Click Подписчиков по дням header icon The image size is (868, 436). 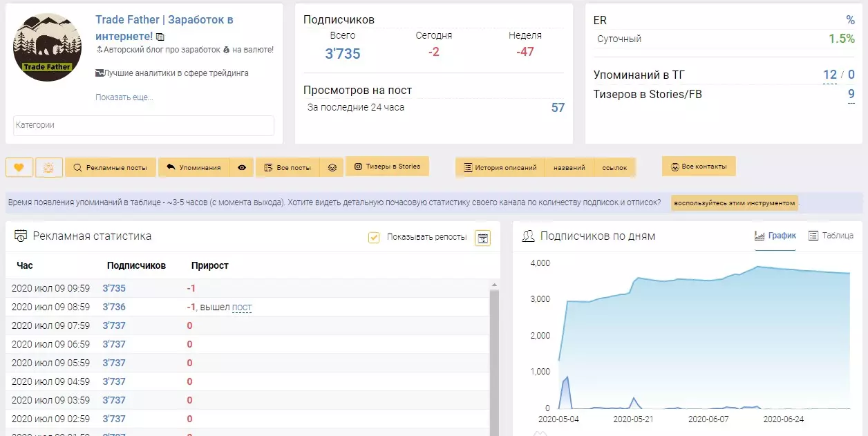(529, 236)
